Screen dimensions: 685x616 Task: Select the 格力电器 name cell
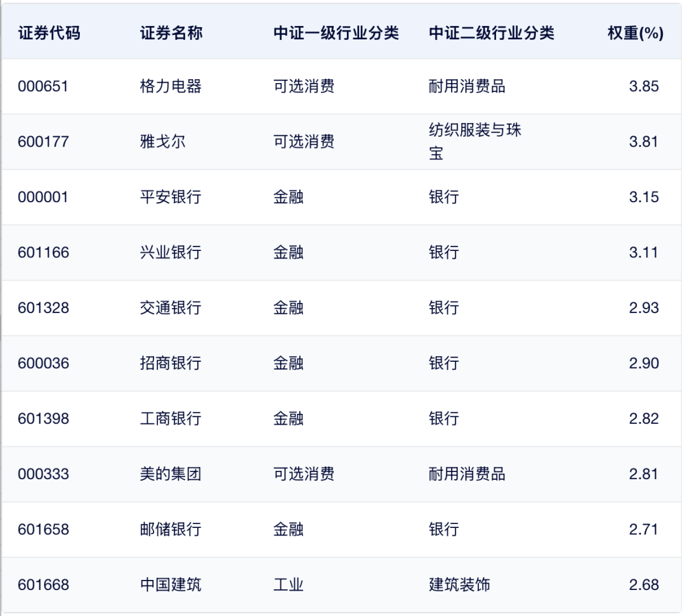pyautogui.click(x=171, y=86)
